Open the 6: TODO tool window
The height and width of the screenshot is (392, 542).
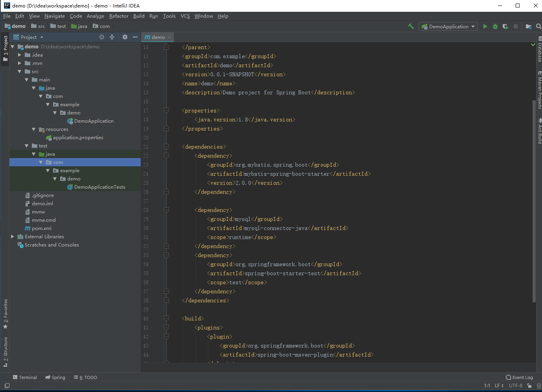[85, 377]
